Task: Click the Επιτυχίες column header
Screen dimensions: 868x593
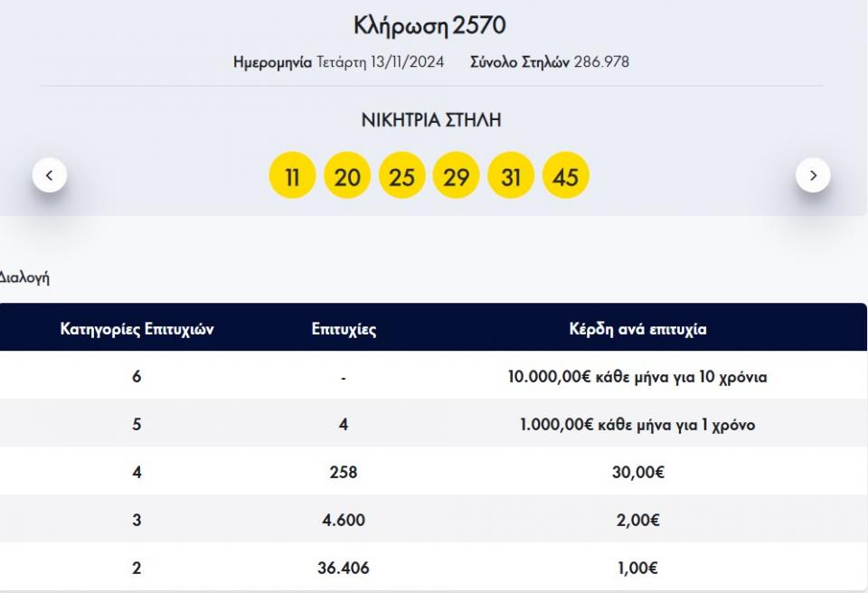Action: point(344,329)
